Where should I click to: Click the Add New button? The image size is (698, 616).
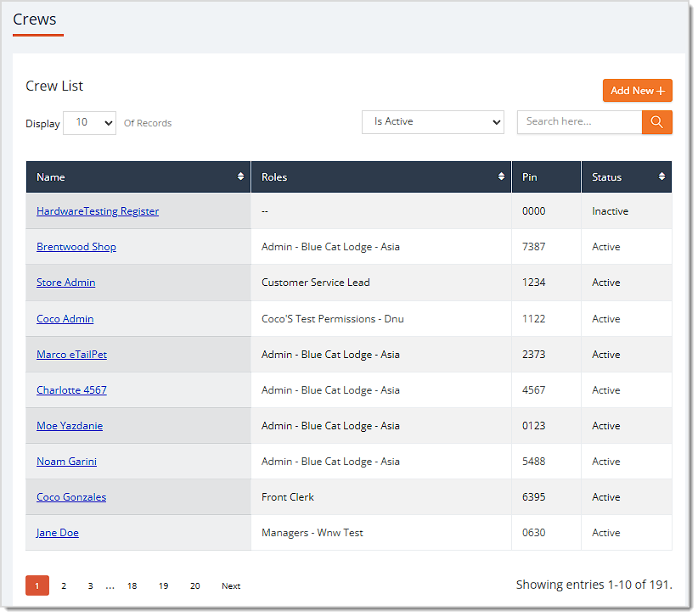(637, 90)
